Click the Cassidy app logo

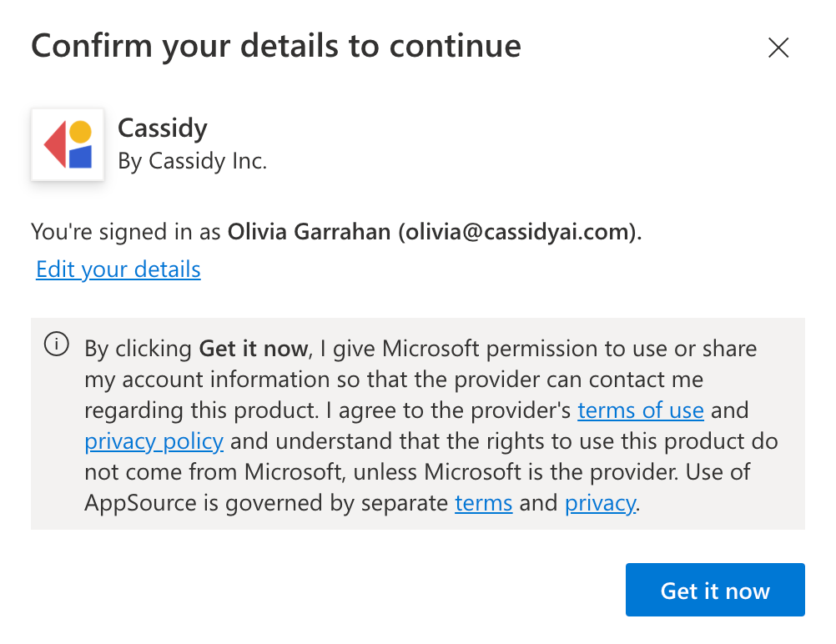(x=67, y=143)
